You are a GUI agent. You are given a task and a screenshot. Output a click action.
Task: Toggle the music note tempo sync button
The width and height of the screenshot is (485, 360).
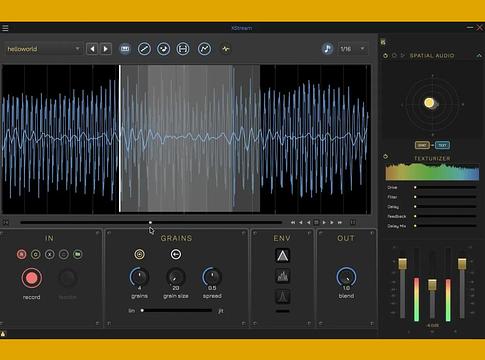point(327,49)
